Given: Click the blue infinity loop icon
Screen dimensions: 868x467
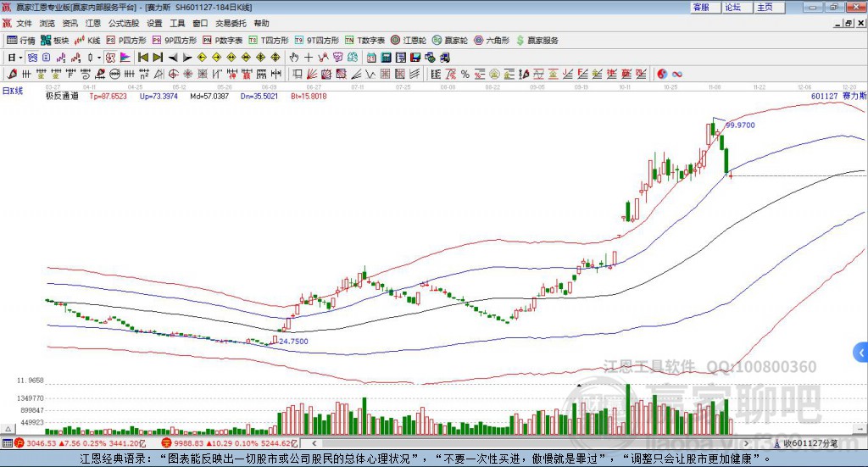Looking at the screenshot, I should pos(677,74).
